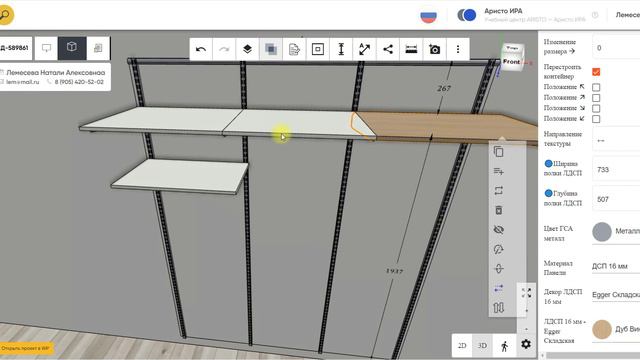This screenshot has width=640, height=360.
Task: Click blue marker next to Глубина полки
Action: click(x=549, y=193)
